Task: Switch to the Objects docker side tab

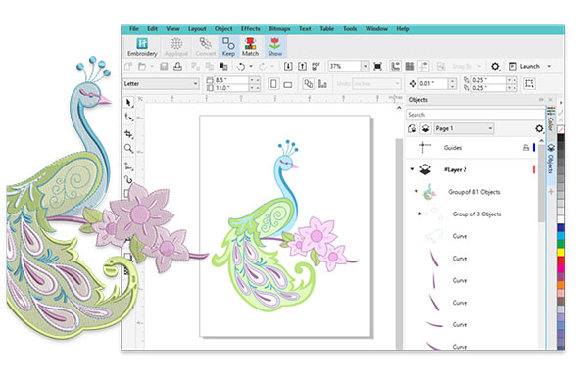Action: pyautogui.click(x=551, y=159)
